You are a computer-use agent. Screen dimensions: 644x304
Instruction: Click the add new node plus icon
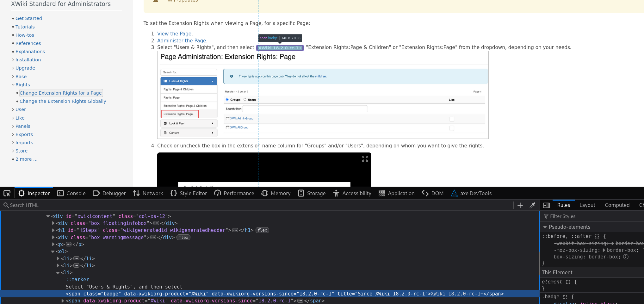[x=520, y=205]
